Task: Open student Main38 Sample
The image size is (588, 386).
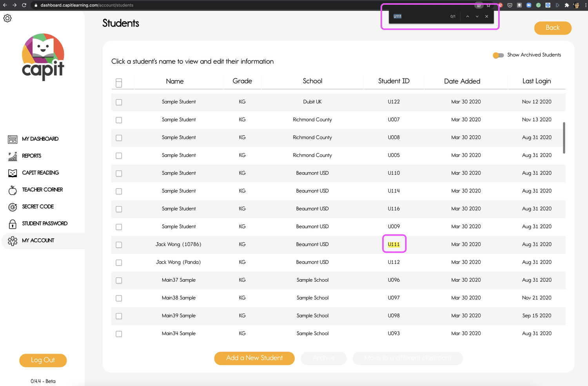Action: (179, 298)
